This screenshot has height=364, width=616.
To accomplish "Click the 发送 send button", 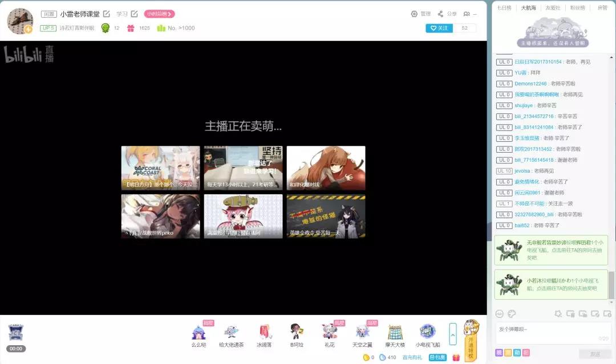I will (595, 354).
